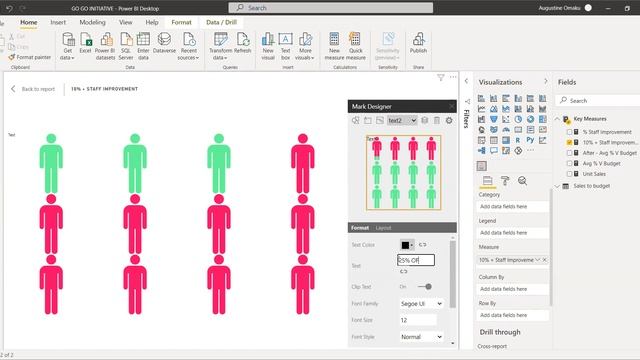Expand the Sales to budget table
The height and width of the screenshot is (360, 640).
pyautogui.click(x=558, y=186)
